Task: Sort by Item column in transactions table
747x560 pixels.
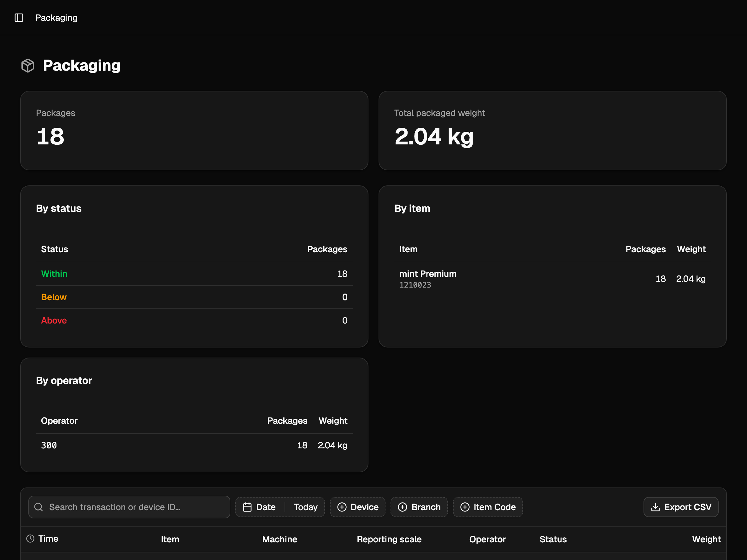Action: 170,539
